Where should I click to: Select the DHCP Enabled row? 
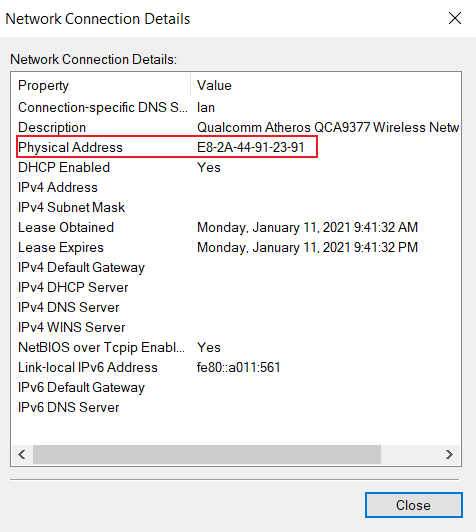click(236, 167)
